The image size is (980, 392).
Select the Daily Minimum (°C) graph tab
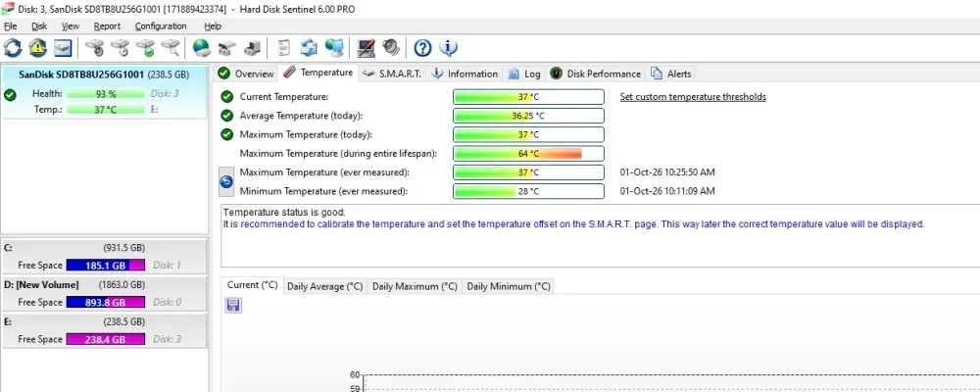coord(509,286)
